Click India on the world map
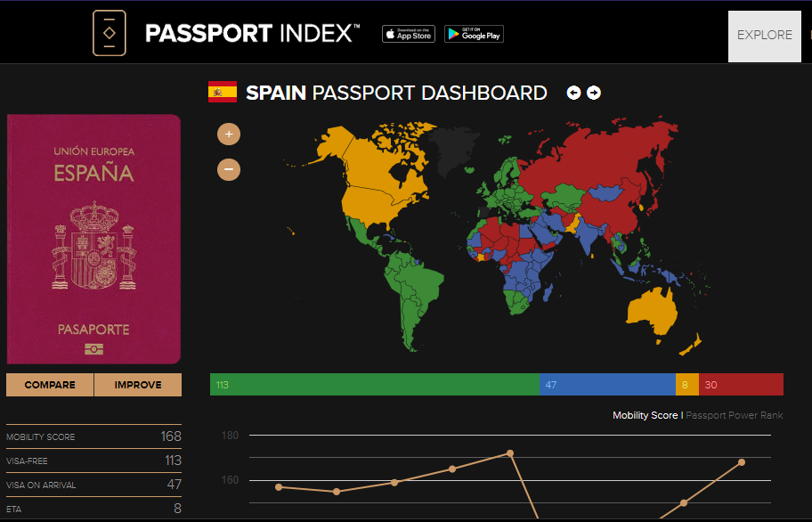The width and height of the screenshot is (812, 522). (x=588, y=236)
